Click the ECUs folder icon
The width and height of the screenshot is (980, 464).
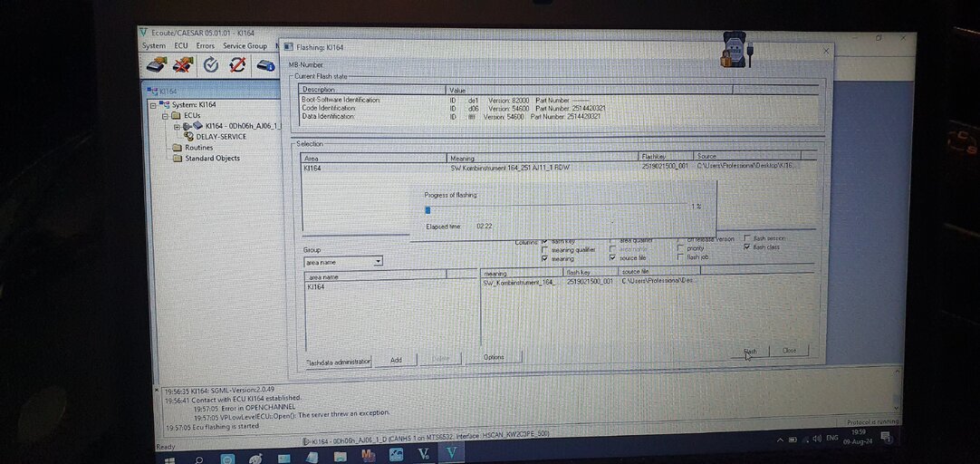(x=176, y=116)
